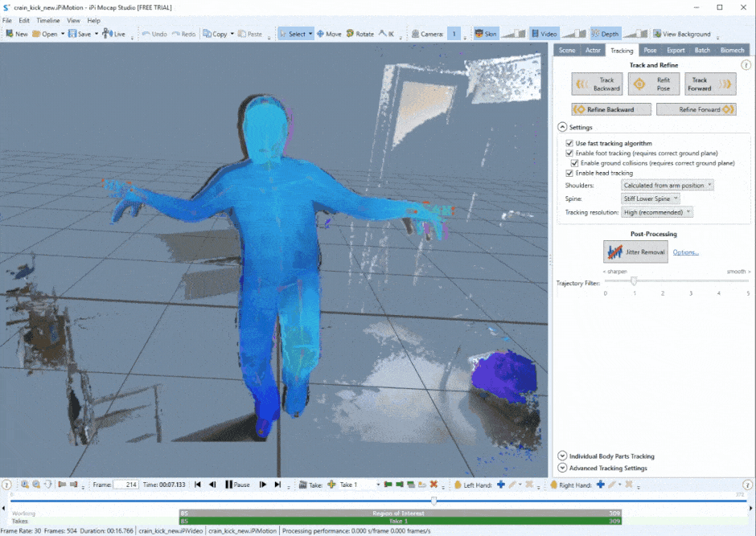Open the Copy button dropdown arrow
This screenshot has width=756, height=536.
[x=232, y=34]
